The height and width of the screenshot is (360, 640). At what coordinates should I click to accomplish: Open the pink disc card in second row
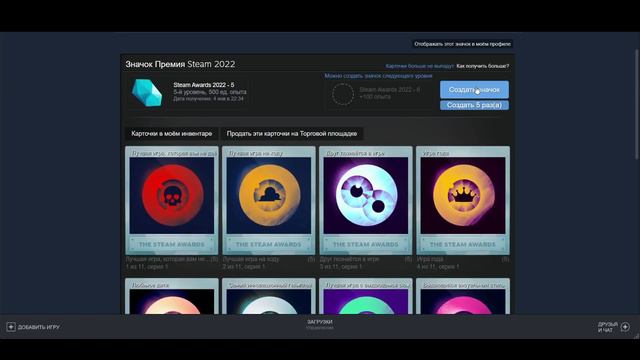coord(463,301)
